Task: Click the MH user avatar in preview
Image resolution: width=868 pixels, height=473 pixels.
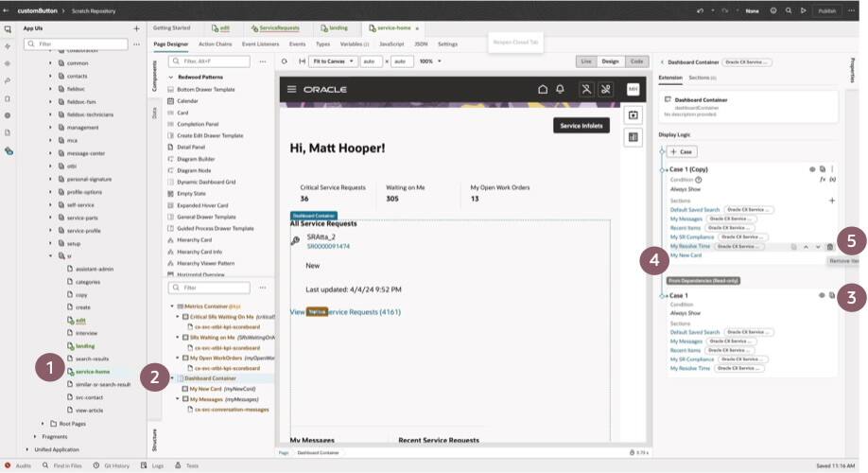Action: [633, 89]
